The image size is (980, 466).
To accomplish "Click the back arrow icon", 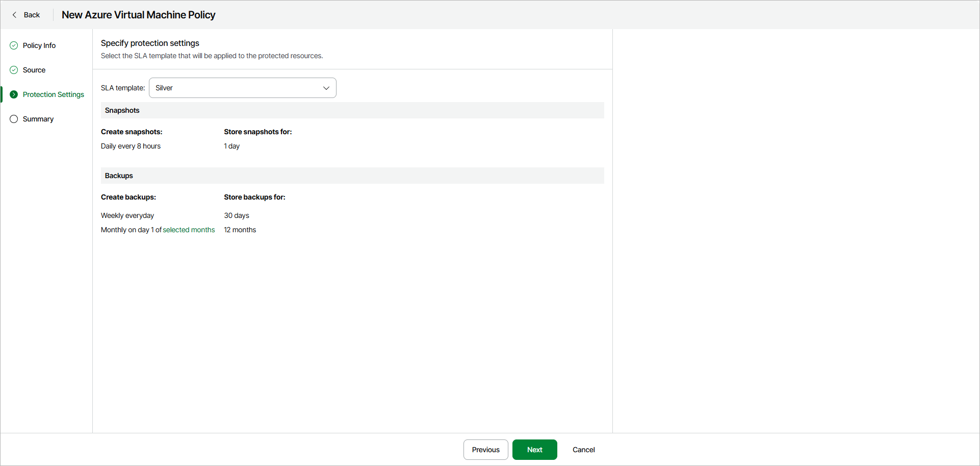I will [x=14, y=15].
